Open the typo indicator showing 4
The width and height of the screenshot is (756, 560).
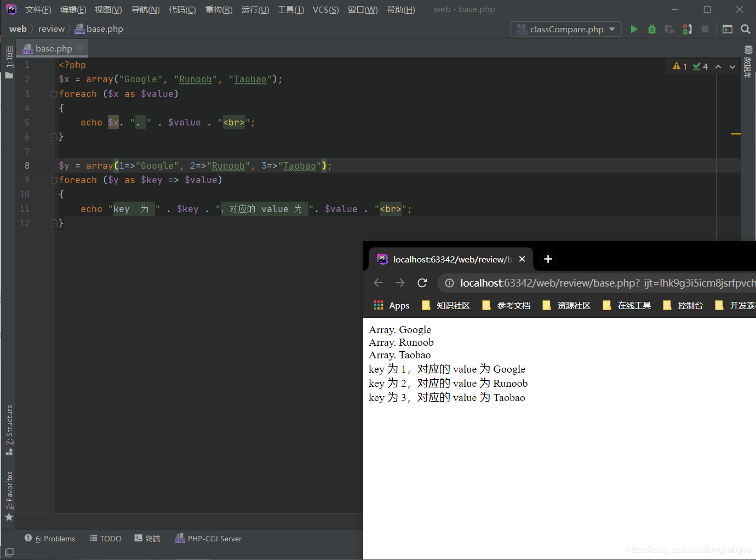coord(700,66)
